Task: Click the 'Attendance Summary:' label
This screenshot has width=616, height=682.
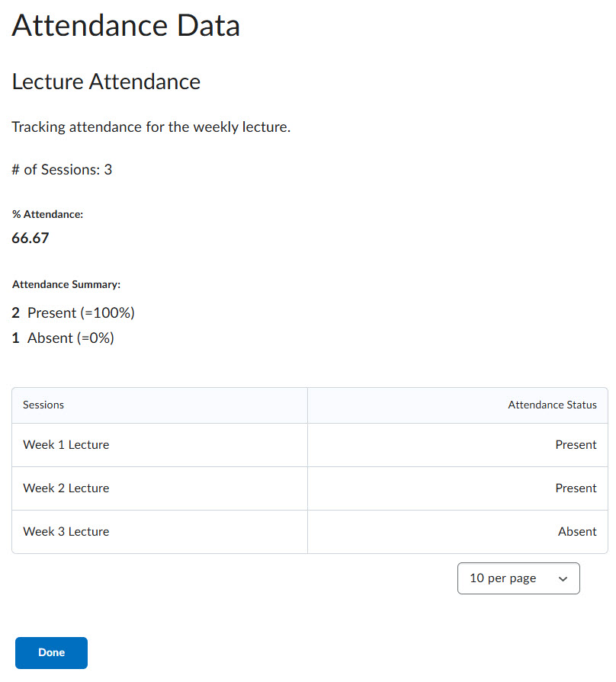Action: coord(66,284)
